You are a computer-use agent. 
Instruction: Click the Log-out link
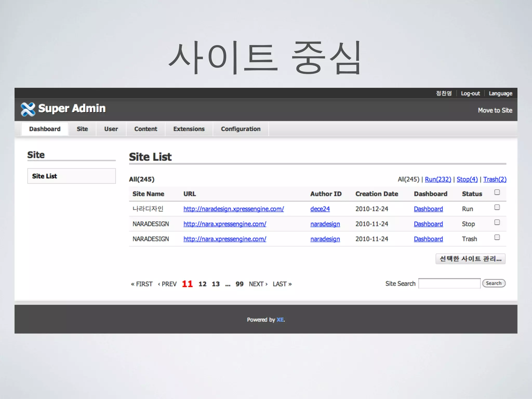pyautogui.click(x=470, y=94)
